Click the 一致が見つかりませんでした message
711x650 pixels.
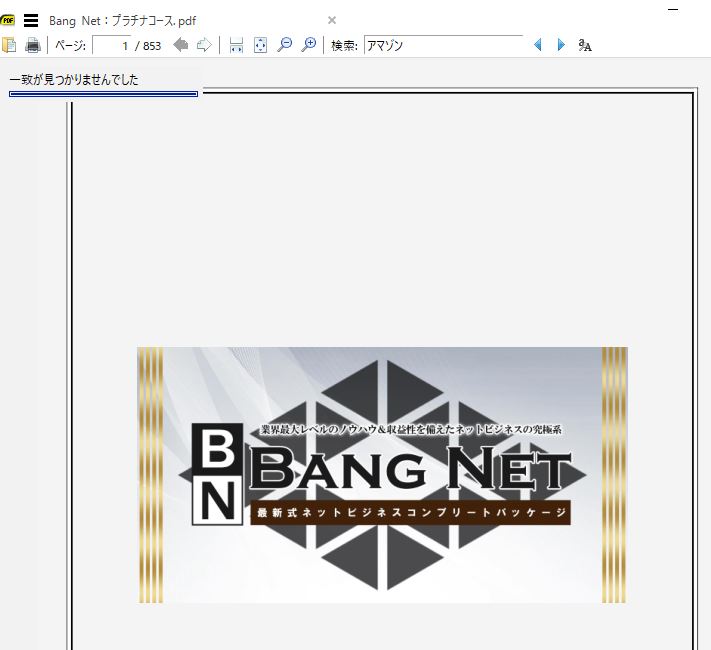click(74, 80)
